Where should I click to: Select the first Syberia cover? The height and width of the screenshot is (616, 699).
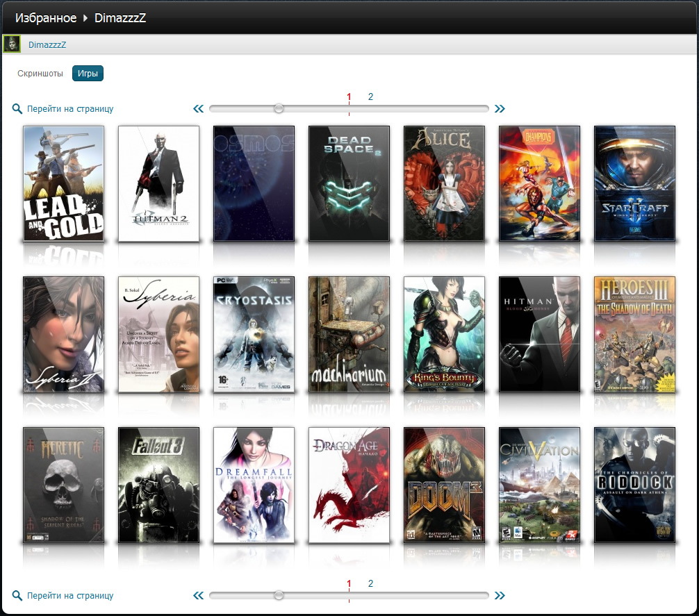click(x=158, y=334)
